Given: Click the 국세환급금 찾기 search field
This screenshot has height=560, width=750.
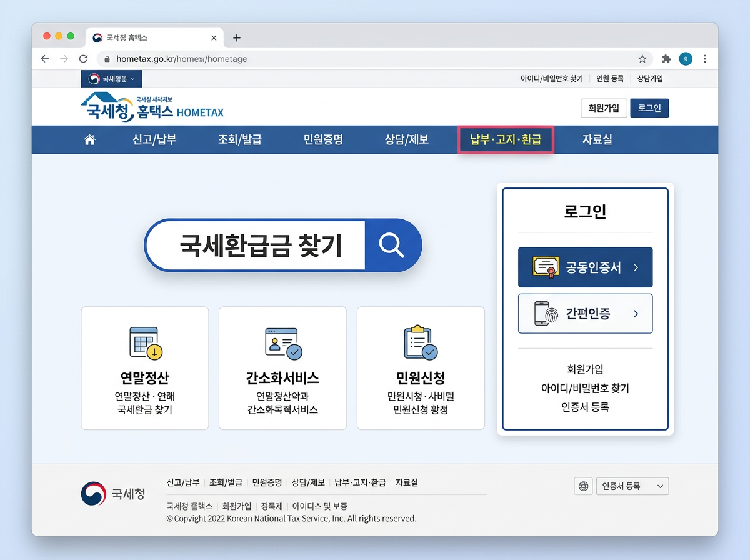Looking at the screenshot, I should (x=256, y=246).
